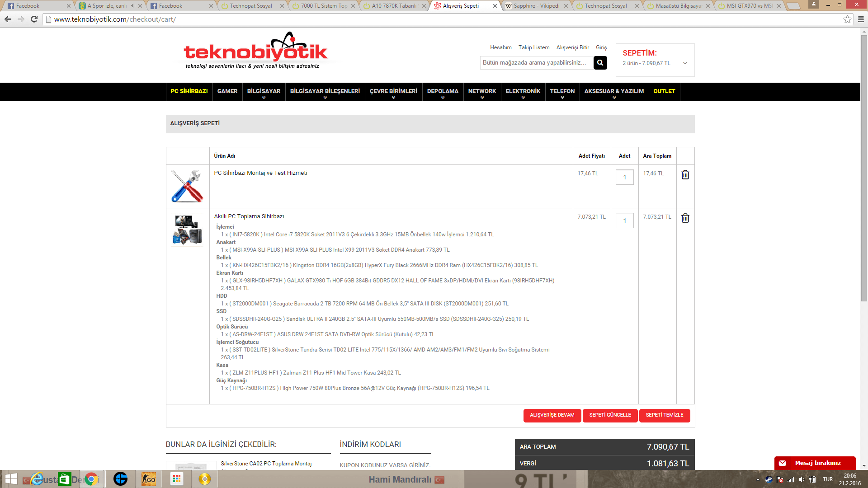Image resolution: width=868 pixels, height=488 pixels.
Task: Click quantity field for Akıllı PC Toplama Sihirbazı
Action: (624, 221)
